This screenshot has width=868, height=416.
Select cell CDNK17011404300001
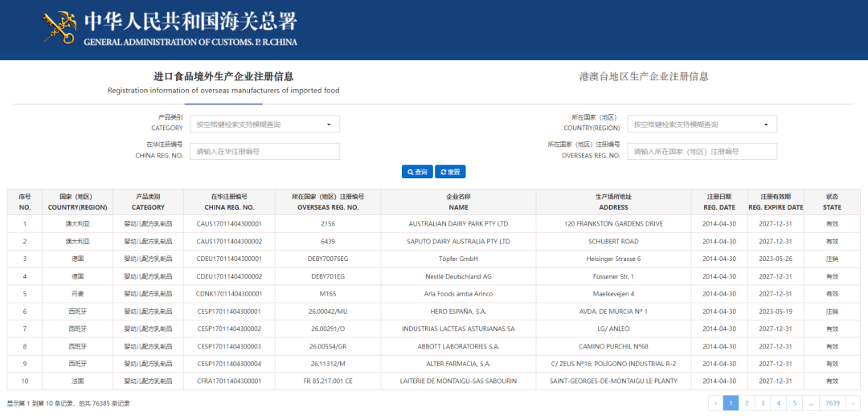coord(229,294)
